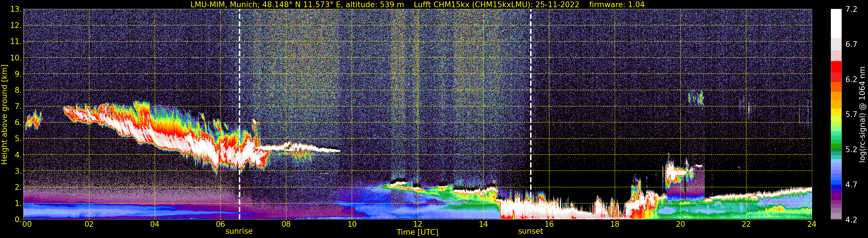Click the time-axis tick label 08

pos(286,224)
